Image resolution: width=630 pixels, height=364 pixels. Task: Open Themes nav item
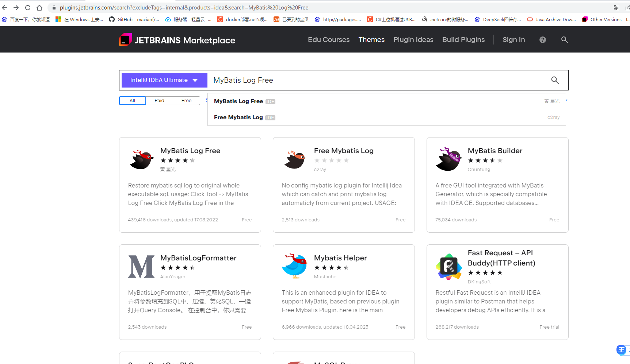point(371,40)
